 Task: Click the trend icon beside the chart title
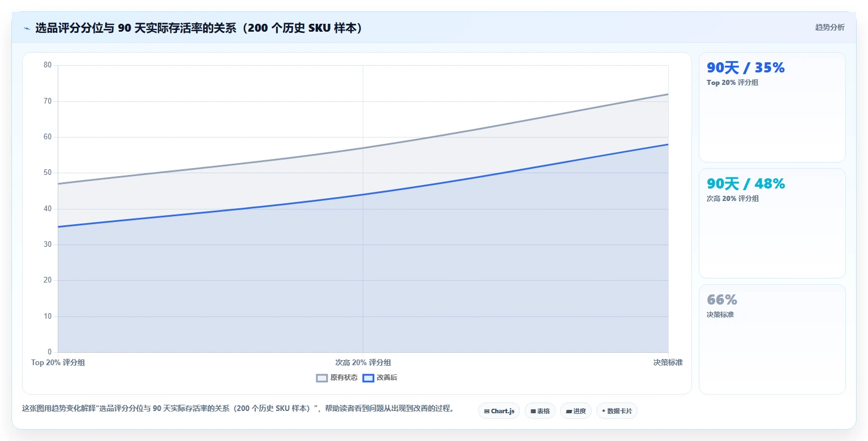[27, 28]
